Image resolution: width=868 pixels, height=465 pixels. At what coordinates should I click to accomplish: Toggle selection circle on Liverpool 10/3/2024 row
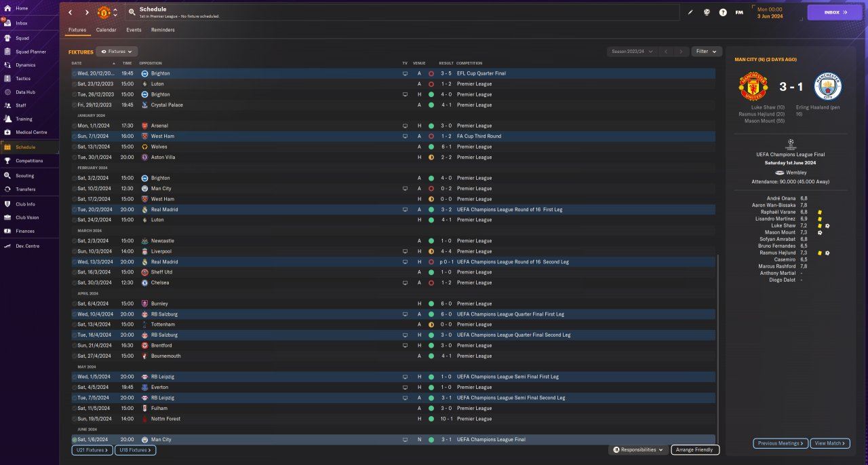tap(74, 251)
